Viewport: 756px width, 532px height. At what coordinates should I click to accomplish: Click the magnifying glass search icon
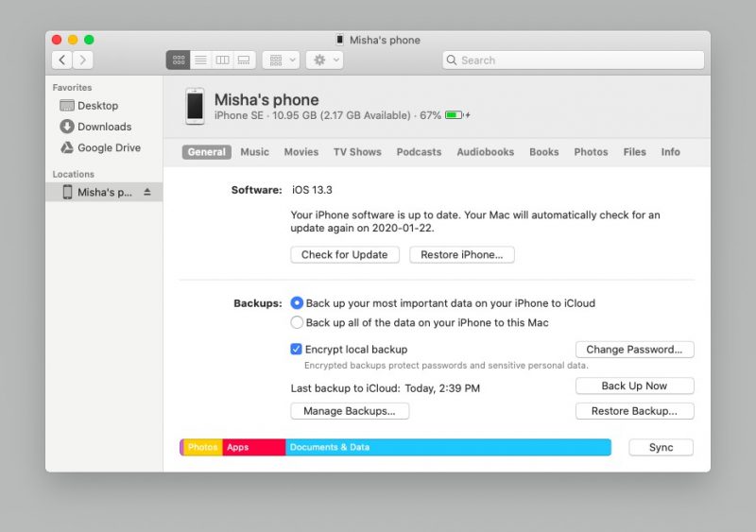click(x=452, y=60)
